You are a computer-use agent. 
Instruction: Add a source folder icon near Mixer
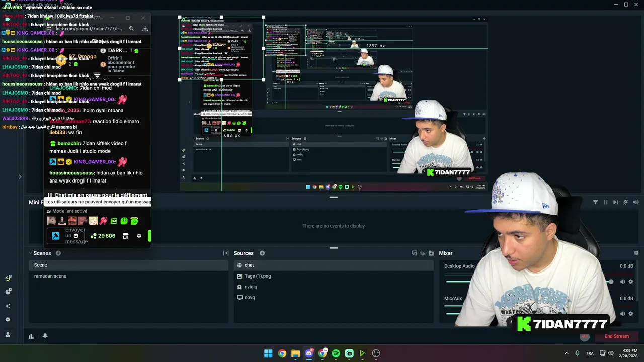pos(431,253)
